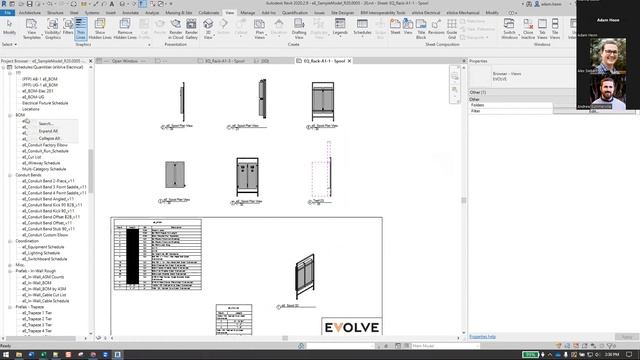Click Tile Views
Image resolution: width=640 pixels, height=360 pixels.
[x=555, y=29]
